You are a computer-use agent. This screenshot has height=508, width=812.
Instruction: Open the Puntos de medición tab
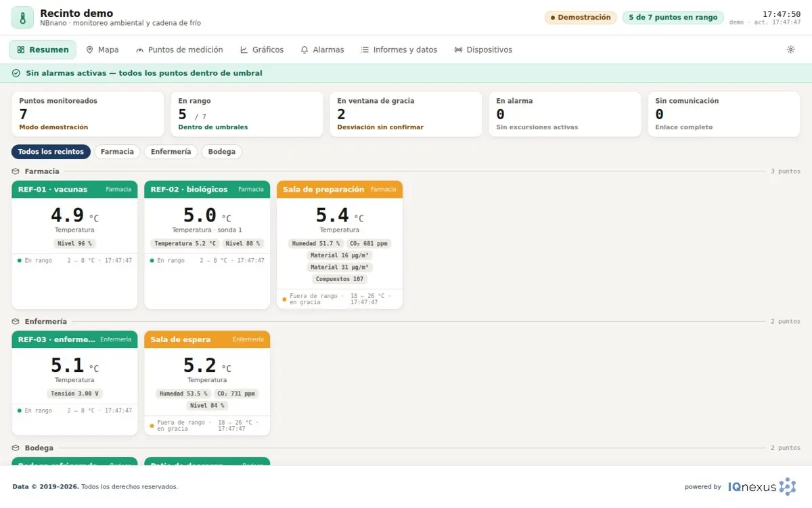179,49
